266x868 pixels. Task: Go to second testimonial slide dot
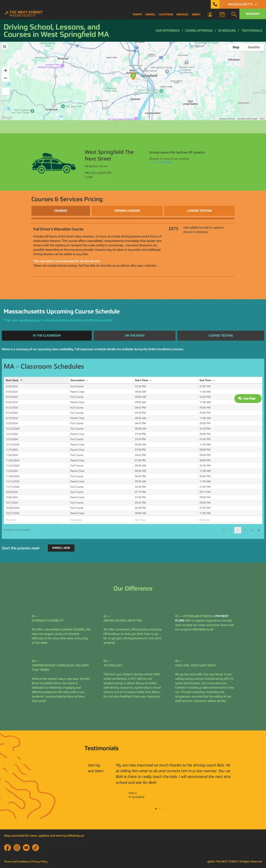click(159, 809)
